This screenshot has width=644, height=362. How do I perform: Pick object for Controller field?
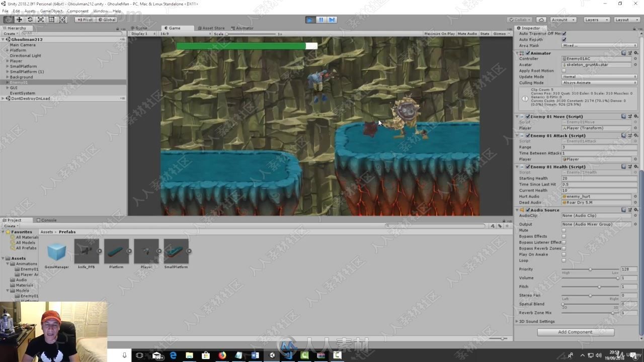click(635, 59)
